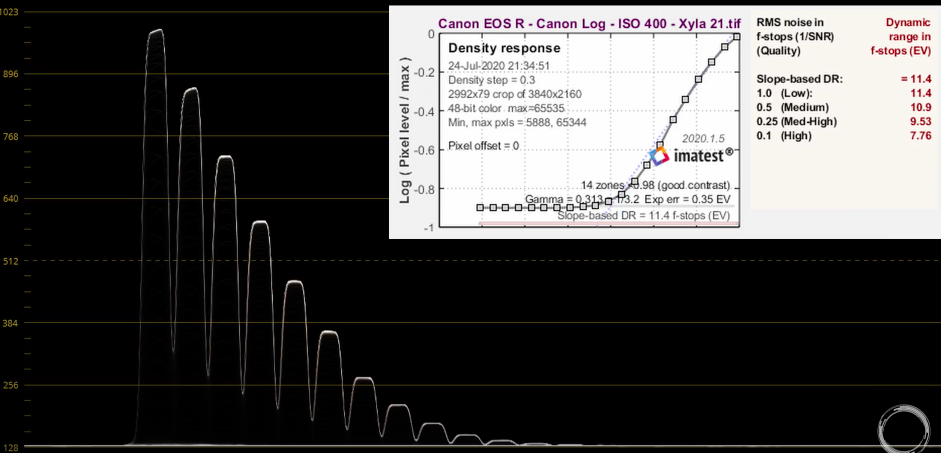Select 'Min, max pxls = 5888, 65344'
Screen dimensions: 941x453
517,123
